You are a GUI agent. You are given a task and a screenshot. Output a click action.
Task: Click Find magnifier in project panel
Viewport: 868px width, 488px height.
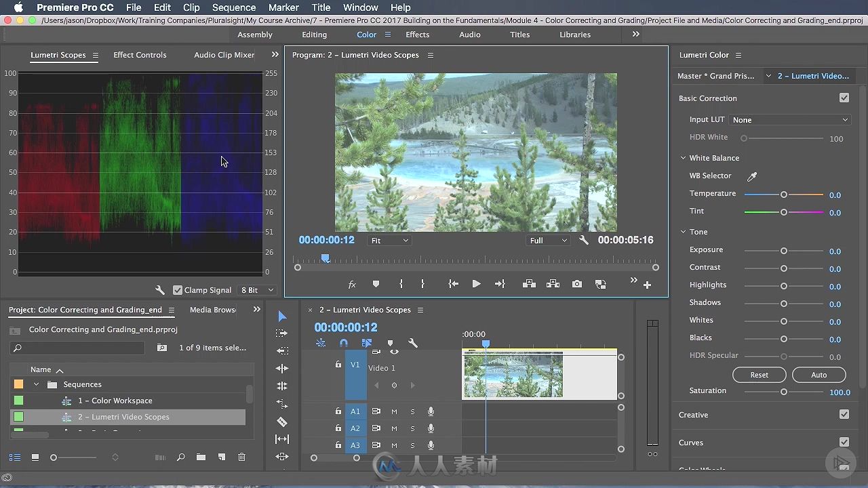(x=180, y=457)
